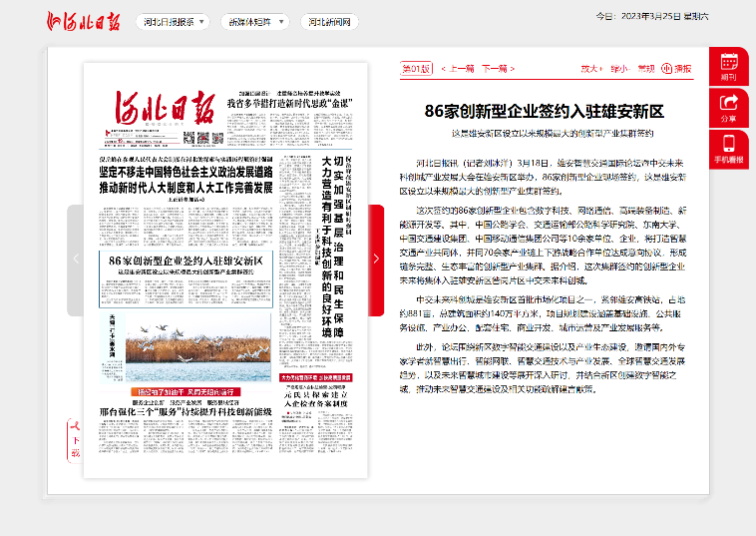The width and height of the screenshot is (756, 536).
Task: Click the 下载 PDF download icon
Action: pos(75,439)
